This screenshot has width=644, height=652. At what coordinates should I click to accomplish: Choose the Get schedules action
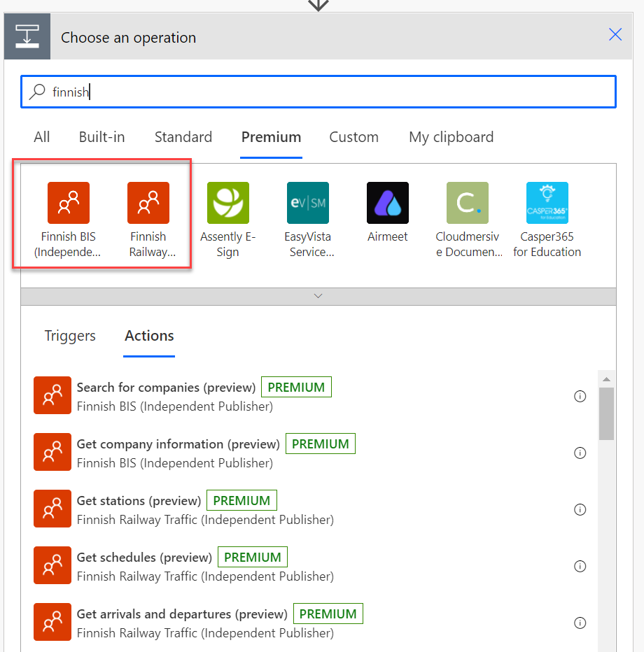144,558
